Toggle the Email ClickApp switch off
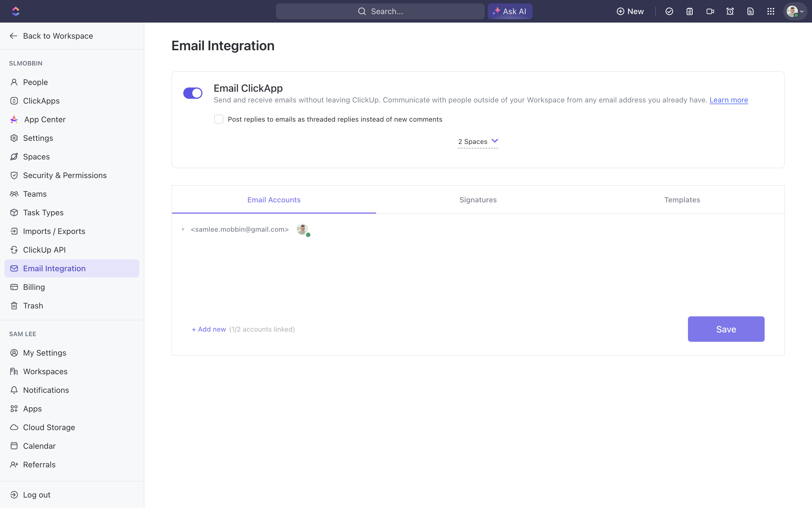Image resolution: width=812 pixels, height=508 pixels. (x=193, y=93)
